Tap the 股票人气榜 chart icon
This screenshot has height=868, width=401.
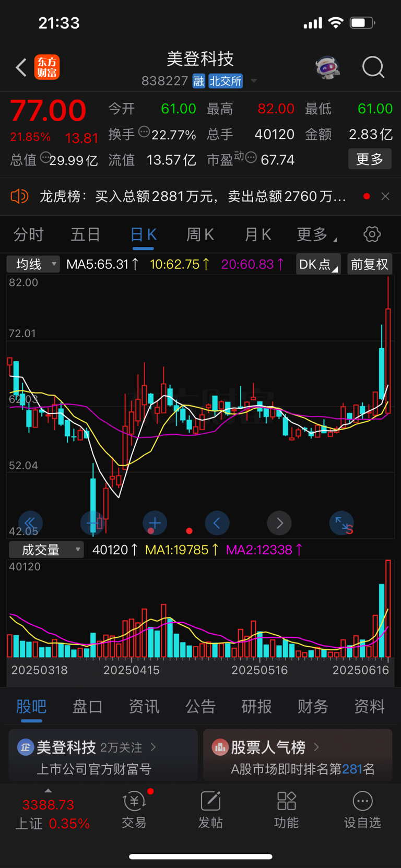coord(220,747)
